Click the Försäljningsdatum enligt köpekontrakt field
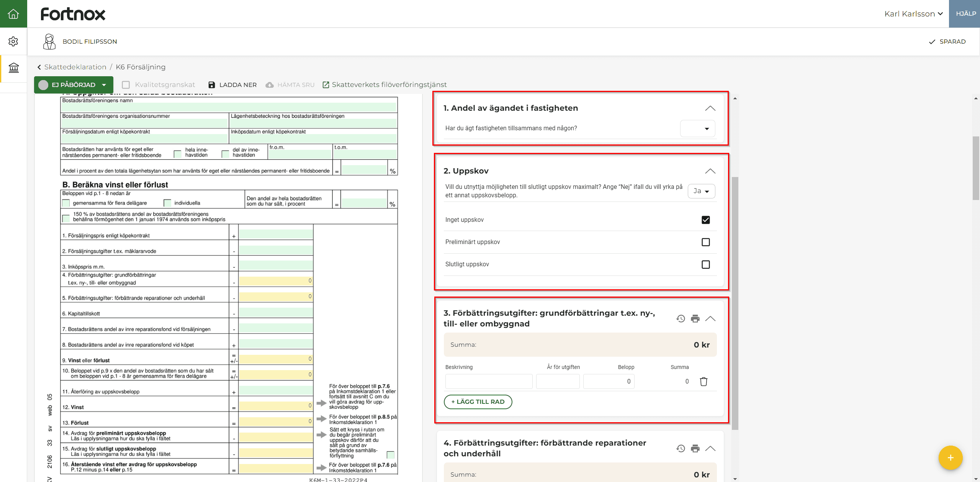The image size is (980, 482). (x=144, y=138)
